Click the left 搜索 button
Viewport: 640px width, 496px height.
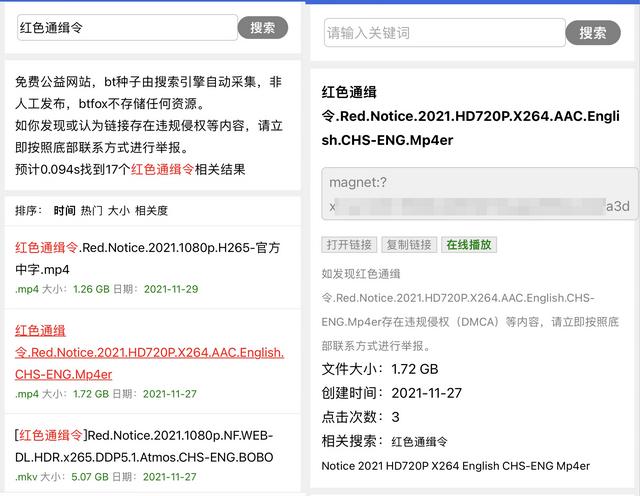coord(263,28)
